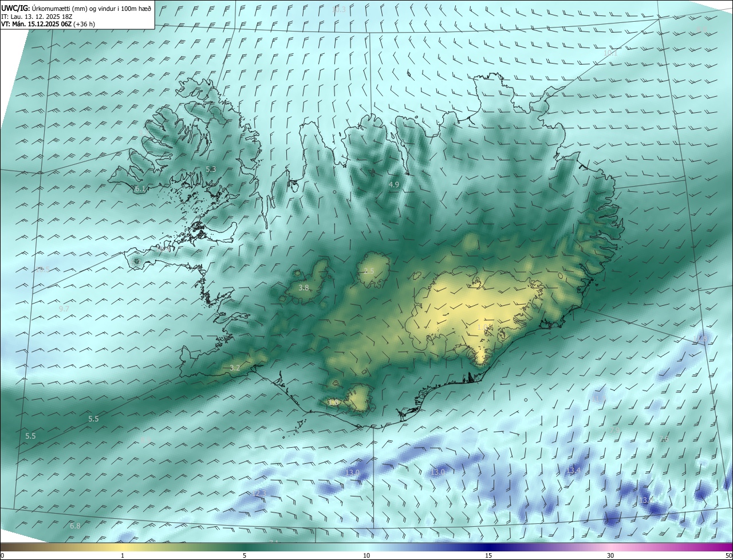733x560 pixels.
Task: Click the 12.3 value label on the map
Action: click(x=259, y=493)
